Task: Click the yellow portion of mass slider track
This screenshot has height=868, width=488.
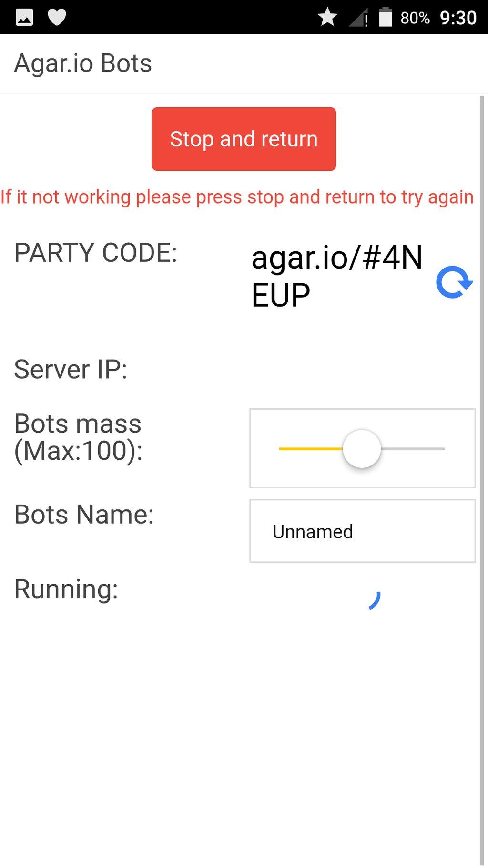Action: coord(311,449)
